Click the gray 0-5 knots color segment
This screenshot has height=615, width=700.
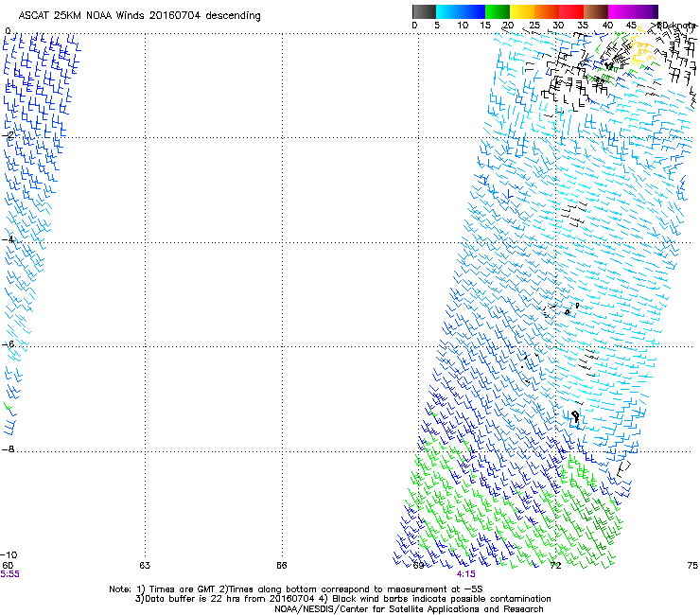pyautogui.click(x=424, y=11)
